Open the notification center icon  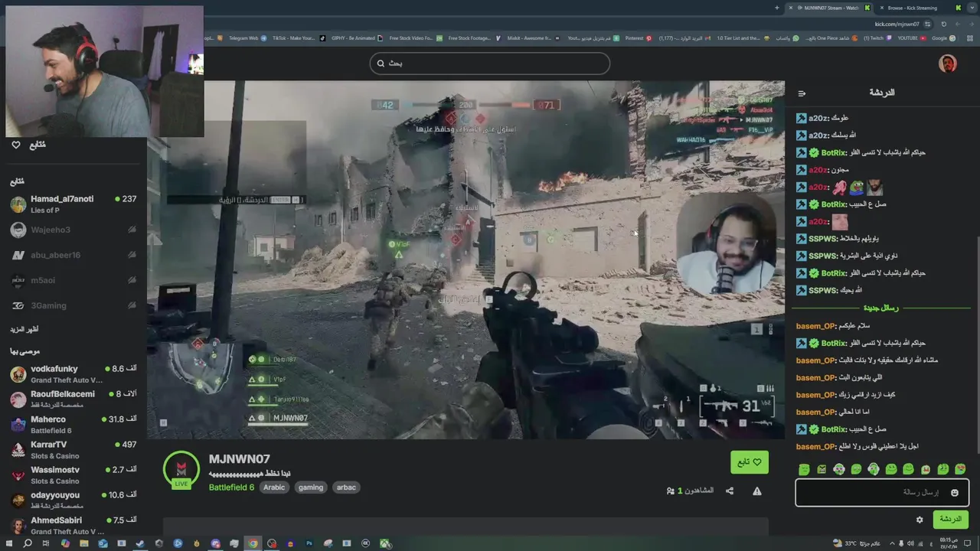point(967,543)
